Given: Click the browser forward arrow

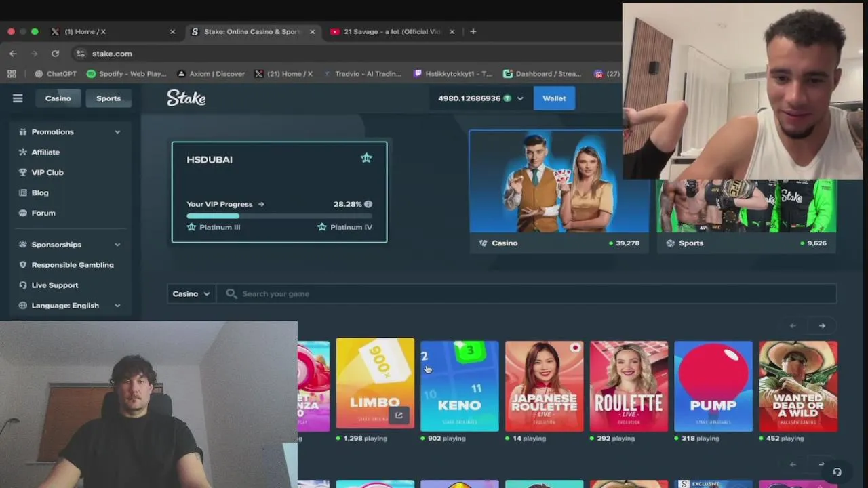Looking at the screenshot, I should [34, 54].
